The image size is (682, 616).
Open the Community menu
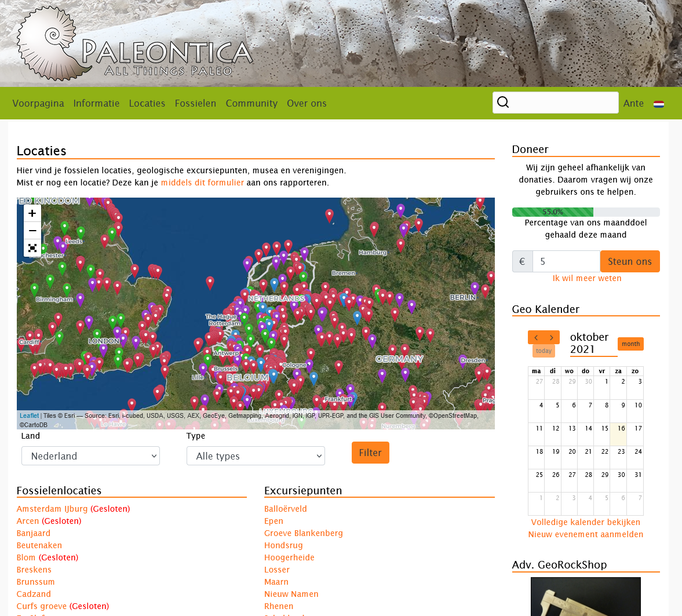pyautogui.click(x=251, y=103)
